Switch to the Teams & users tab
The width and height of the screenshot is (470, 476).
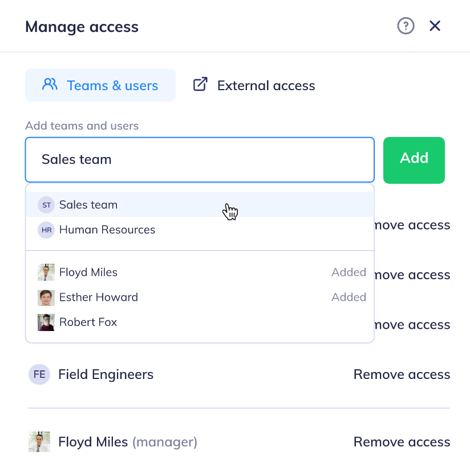[x=100, y=85]
